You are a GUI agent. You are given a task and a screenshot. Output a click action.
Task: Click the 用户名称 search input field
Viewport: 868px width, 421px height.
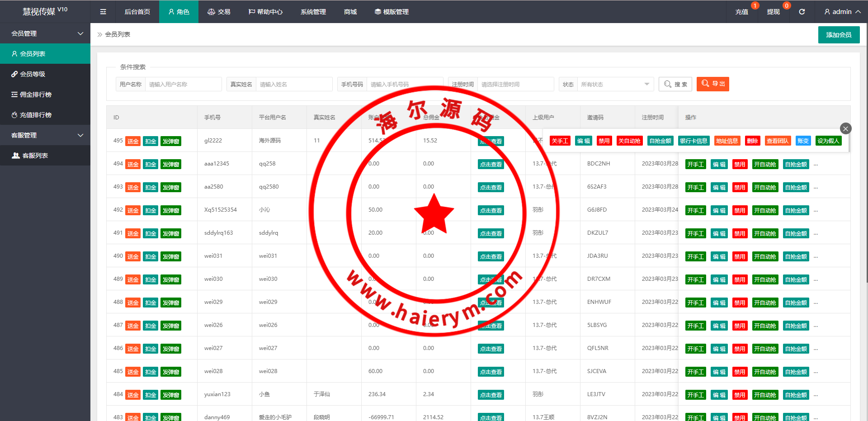(x=183, y=85)
